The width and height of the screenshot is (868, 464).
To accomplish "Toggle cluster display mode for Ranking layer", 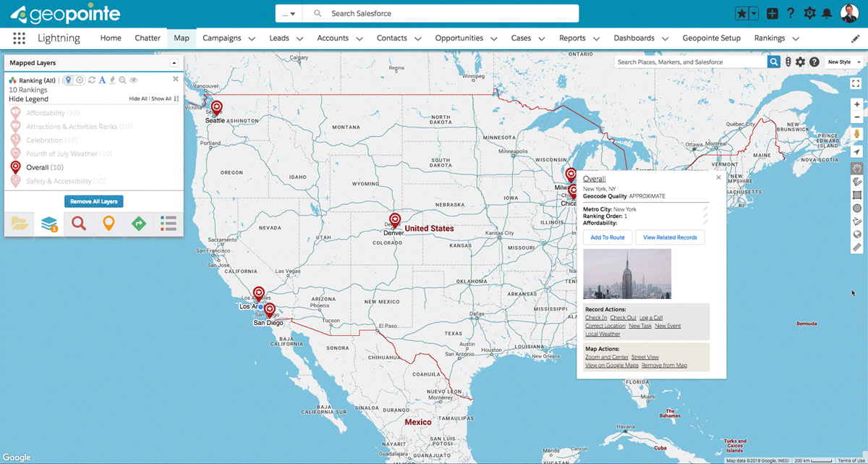I will coord(80,80).
